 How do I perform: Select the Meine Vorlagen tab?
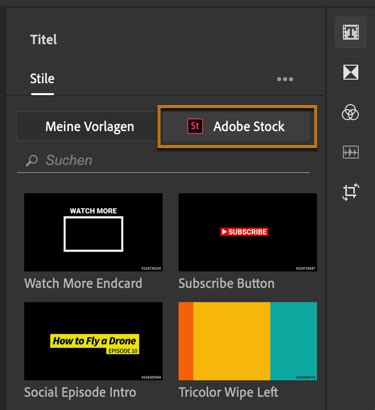(87, 126)
